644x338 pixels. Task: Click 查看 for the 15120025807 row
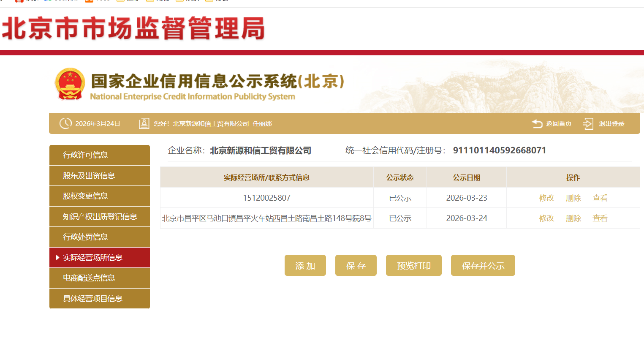click(600, 198)
